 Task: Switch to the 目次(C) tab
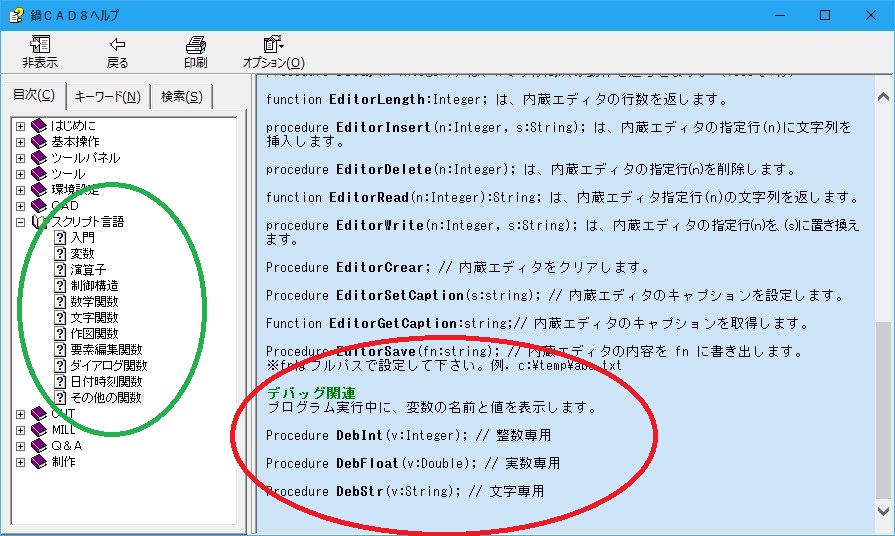(34, 95)
